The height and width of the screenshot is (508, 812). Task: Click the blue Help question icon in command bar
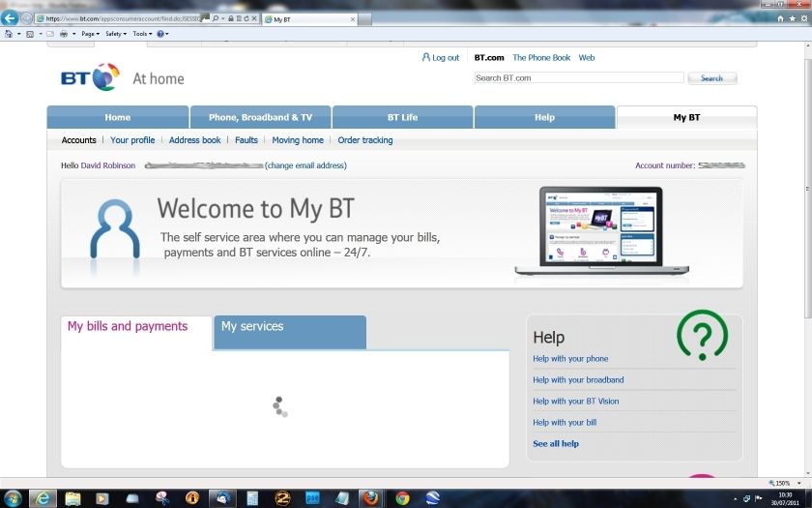point(160,34)
